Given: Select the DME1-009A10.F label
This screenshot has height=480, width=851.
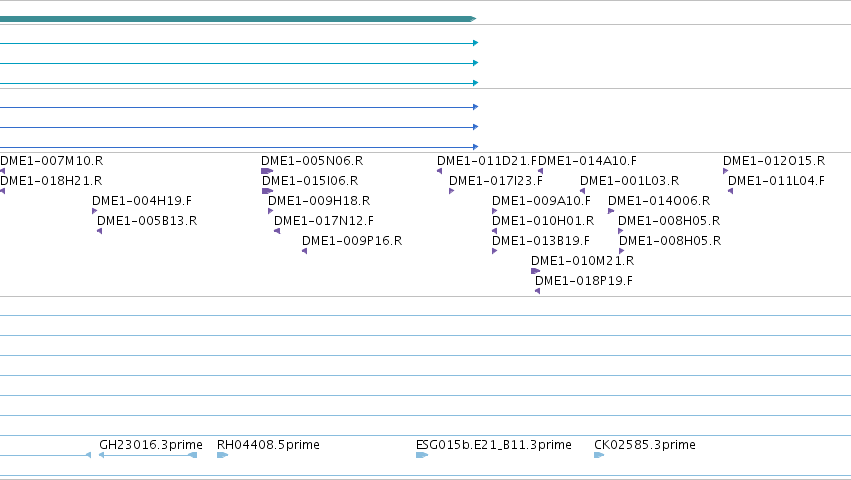Looking at the screenshot, I should [x=542, y=201].
